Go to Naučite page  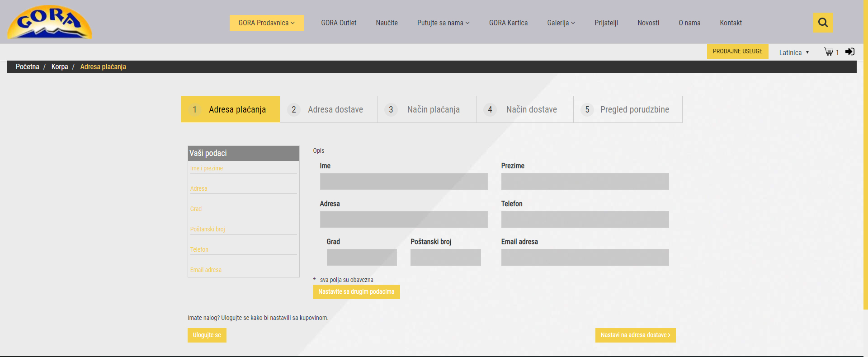(387, 23)
